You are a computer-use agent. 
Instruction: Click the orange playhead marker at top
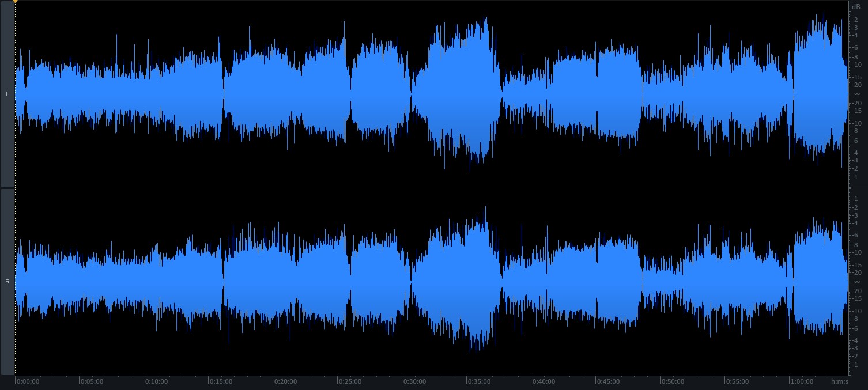pyautogui.click(x=15, y=2)
